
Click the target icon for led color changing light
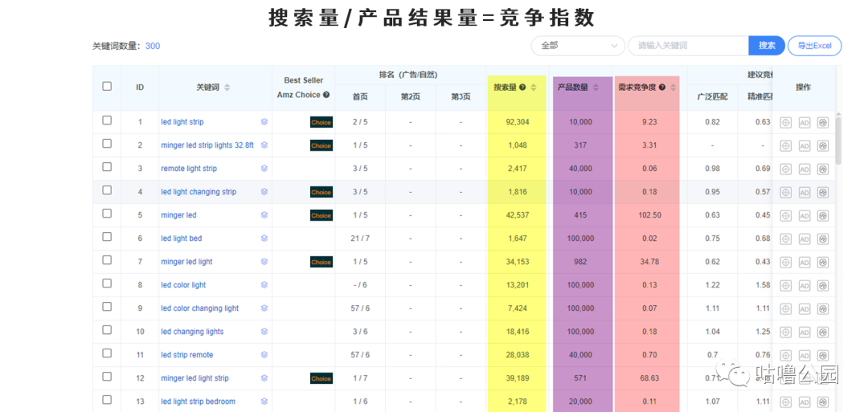(x=785, y=308)
